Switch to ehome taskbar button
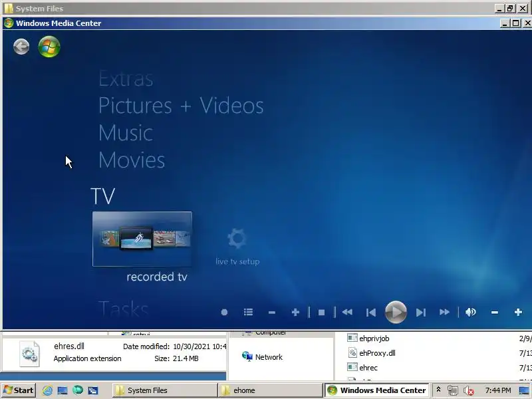 (x=270, y=390)
